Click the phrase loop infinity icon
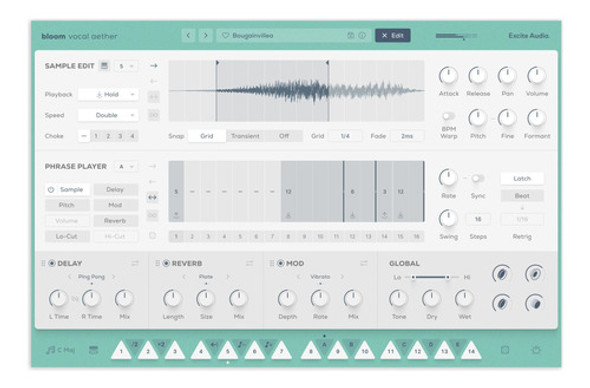 pyautogui.click(x=153, y=215)
